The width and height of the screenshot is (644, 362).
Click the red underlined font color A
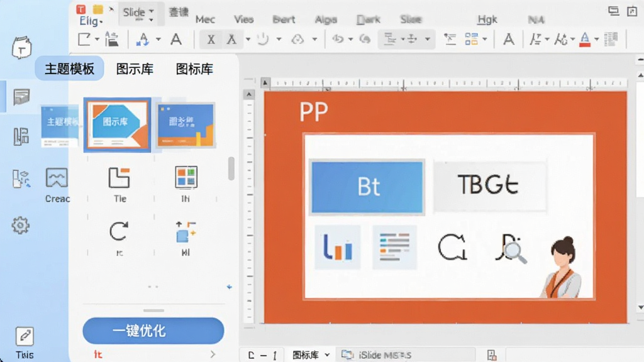pyautogui.click(x=585, y=40)
